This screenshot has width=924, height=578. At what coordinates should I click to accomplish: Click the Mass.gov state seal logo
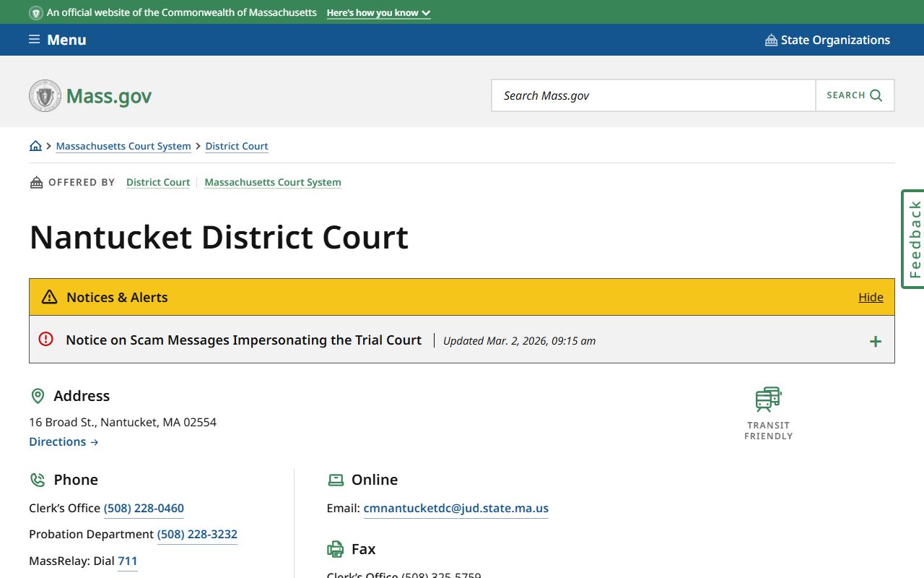pyautogui.click(x=45, y=96)
